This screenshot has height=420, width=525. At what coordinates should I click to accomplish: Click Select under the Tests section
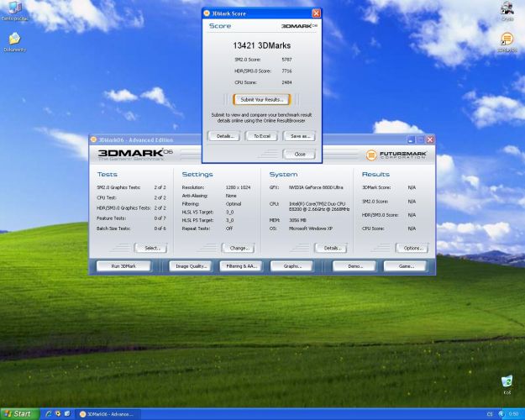click(151, 248)
